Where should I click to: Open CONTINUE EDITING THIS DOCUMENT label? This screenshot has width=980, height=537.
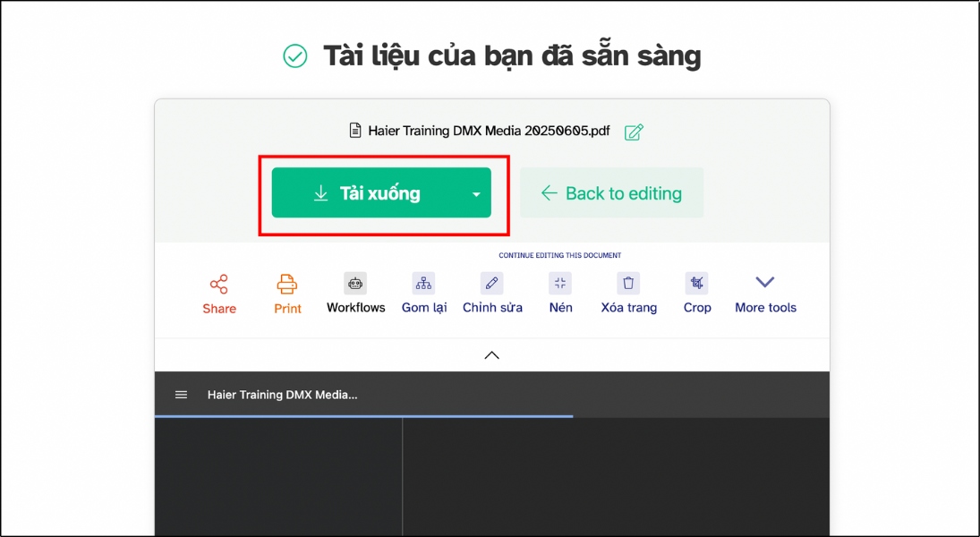(558, 255)
